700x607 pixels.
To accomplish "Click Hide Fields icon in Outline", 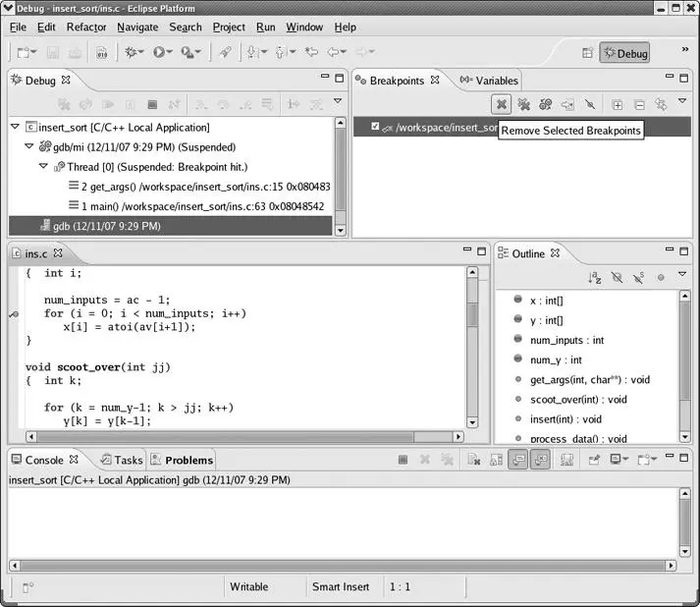I will (617, 278).
